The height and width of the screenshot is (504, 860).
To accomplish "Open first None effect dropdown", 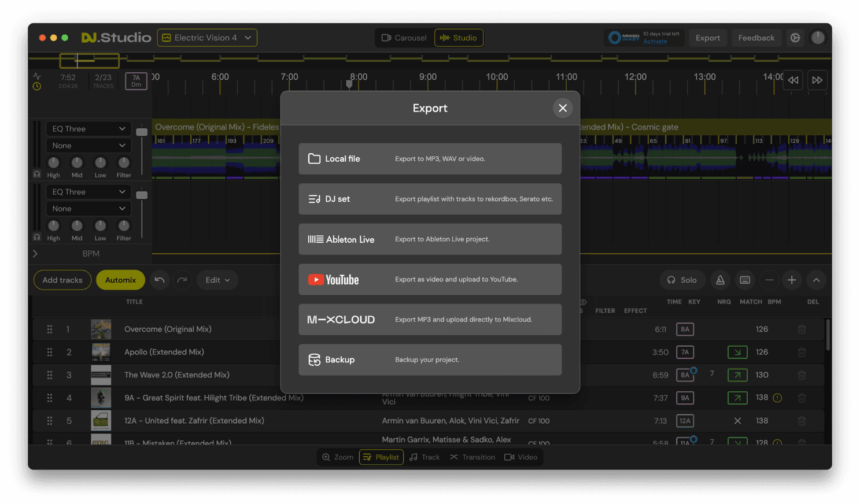I will pos(88,146).
